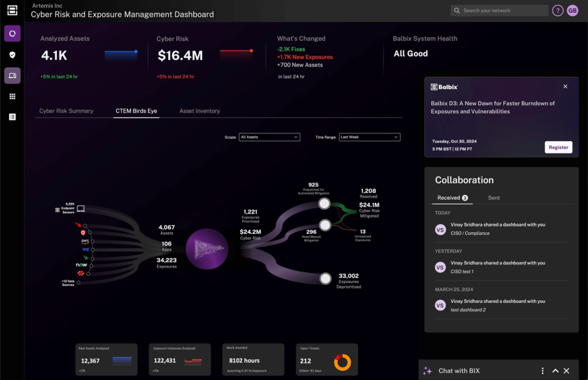
Task: Open the help question mark icon in the header
Action: click(557, 10)
